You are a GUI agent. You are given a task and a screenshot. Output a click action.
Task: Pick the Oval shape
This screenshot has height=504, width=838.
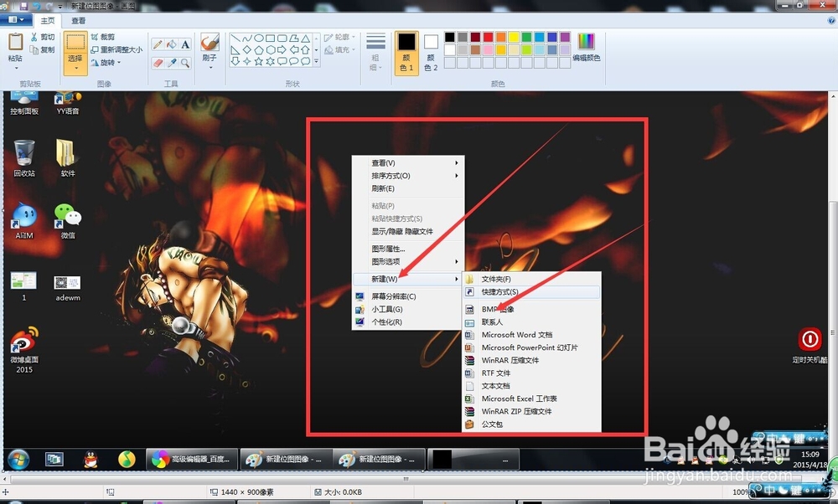259,39
